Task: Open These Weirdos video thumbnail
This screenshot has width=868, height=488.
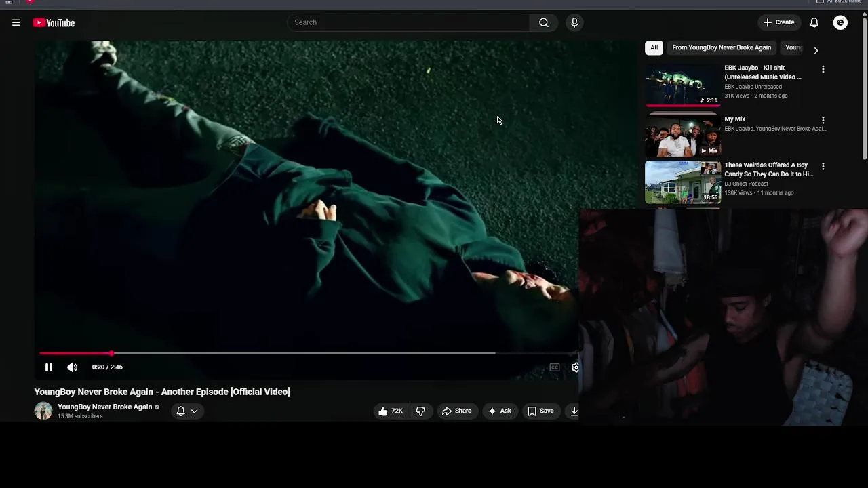Action: coord(683,182)
